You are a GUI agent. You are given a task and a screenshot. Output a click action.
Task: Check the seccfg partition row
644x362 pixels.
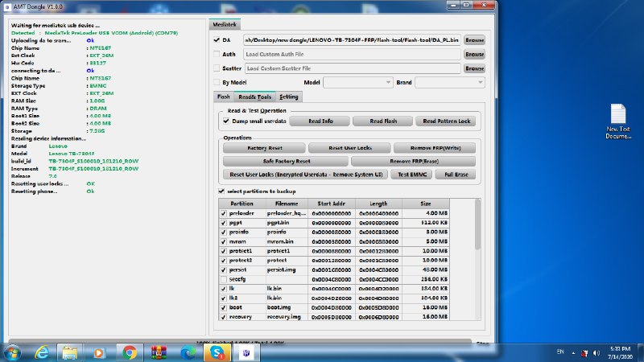(224, 279)
